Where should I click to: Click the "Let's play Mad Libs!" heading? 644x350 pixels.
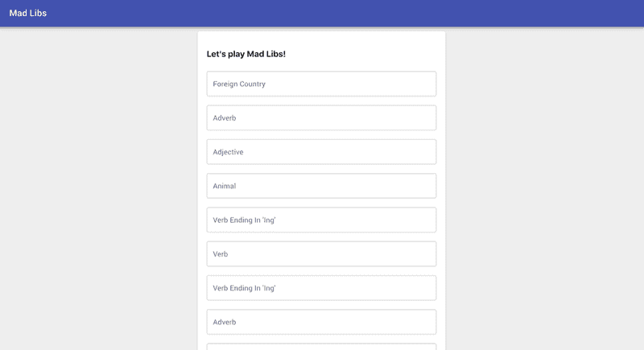tap(246, 54)
